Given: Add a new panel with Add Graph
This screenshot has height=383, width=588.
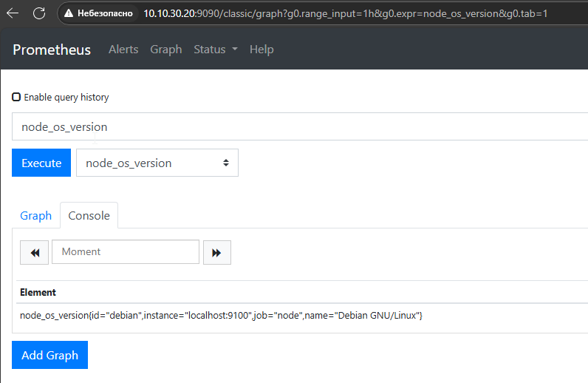Looking at the screenshot, I should [x=50, y=355].
